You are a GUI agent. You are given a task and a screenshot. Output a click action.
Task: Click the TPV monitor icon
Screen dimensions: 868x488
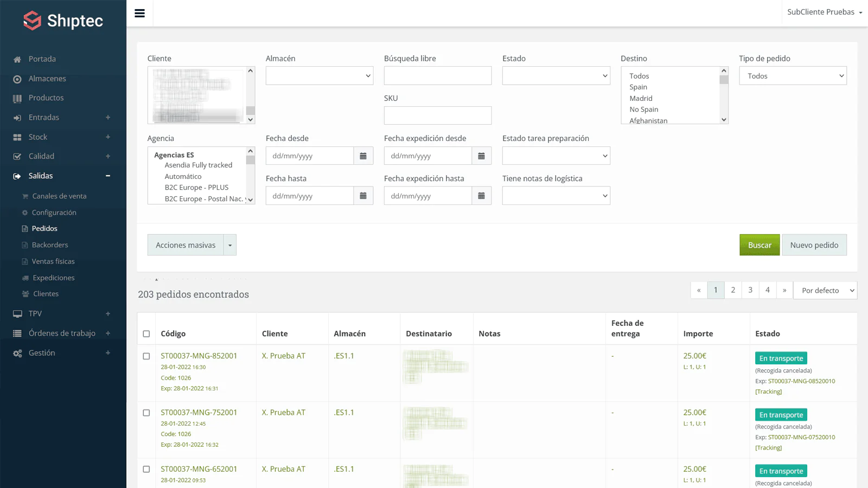tap(17, 314)
